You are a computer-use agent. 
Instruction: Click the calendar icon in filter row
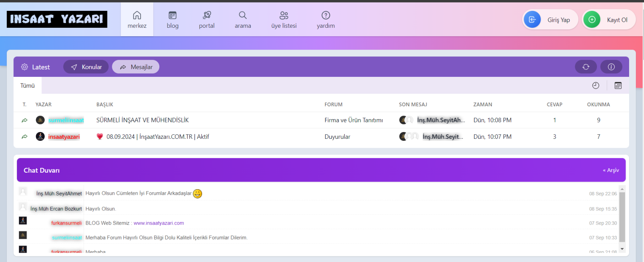click(x=618, y=85)
